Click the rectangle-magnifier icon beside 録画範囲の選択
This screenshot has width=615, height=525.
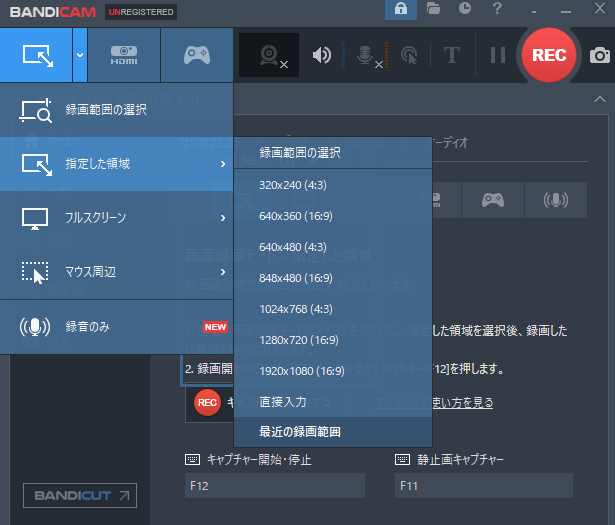point(35,111)
